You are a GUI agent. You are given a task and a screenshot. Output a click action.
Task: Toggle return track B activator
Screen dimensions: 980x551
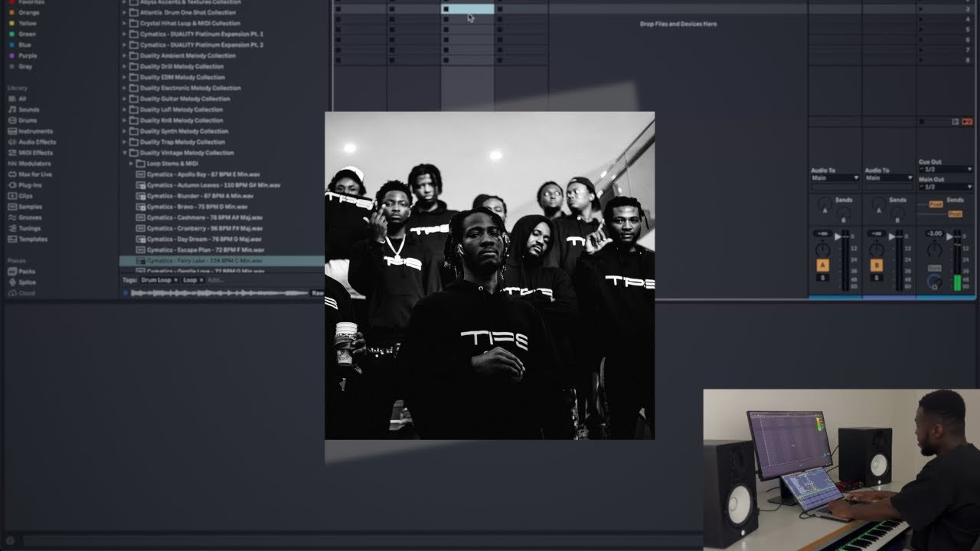(x=877, y=266)
